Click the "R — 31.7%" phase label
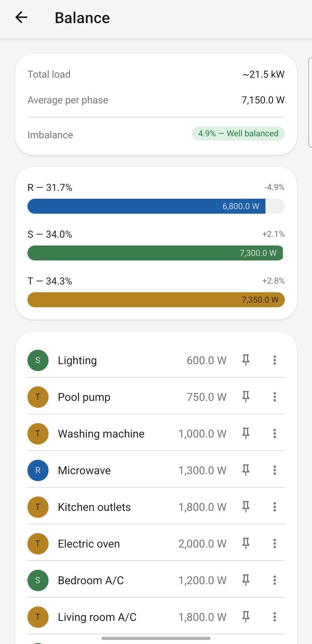 point(50,187)
